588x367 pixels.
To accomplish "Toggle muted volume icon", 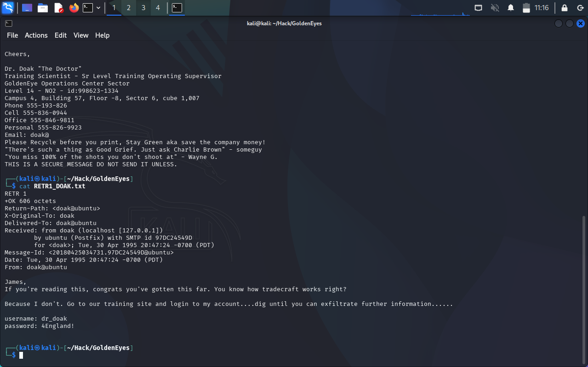I will point(495,8).
